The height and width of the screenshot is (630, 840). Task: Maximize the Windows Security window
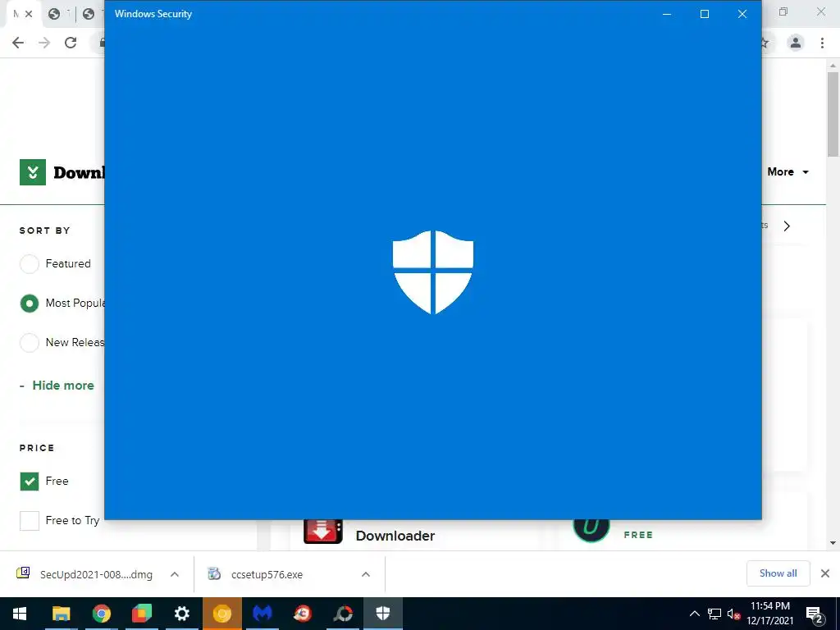(705, 14)
